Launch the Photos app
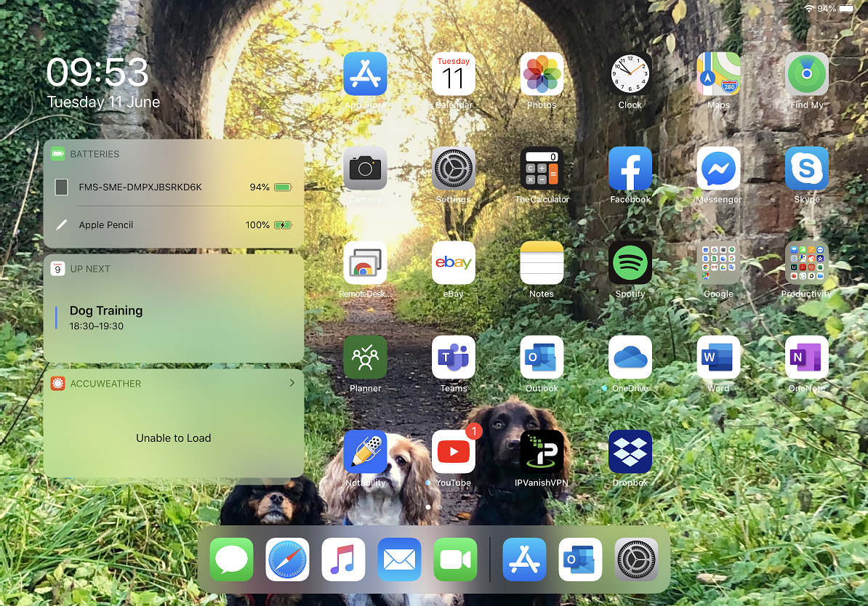The image size is (868, 606). 542,73
